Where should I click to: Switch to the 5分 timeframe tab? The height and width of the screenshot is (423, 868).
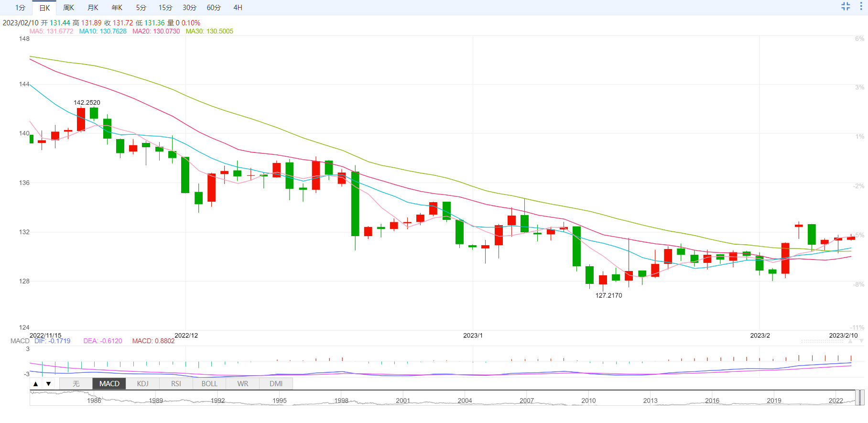(141, 8)
